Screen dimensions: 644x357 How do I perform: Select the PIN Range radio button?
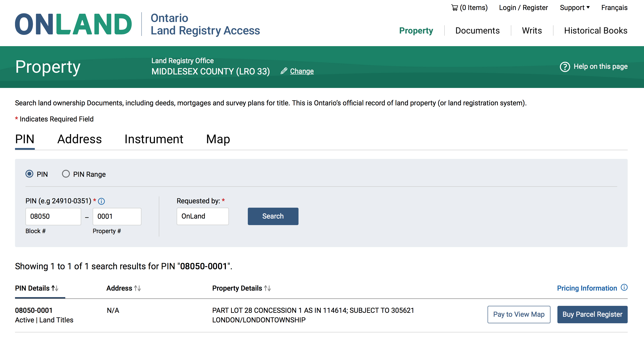pyautogui.click(x=65, y=174)
